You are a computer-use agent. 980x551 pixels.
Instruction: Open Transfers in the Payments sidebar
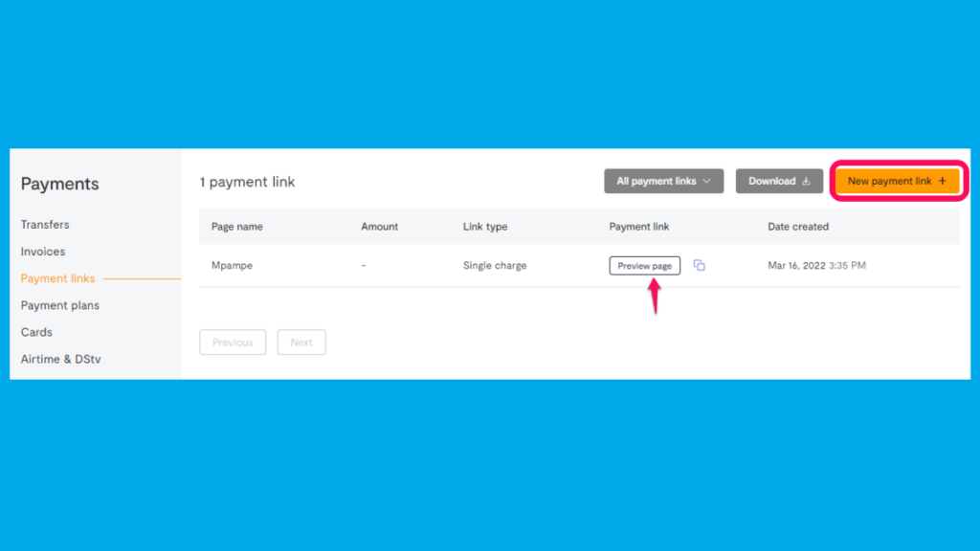click(x=45, y=224)
